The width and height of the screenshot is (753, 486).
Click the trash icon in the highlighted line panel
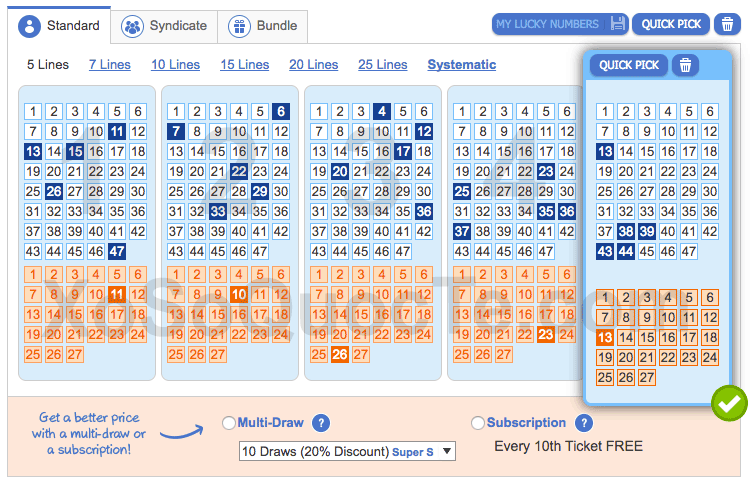[x=685, y=65]
